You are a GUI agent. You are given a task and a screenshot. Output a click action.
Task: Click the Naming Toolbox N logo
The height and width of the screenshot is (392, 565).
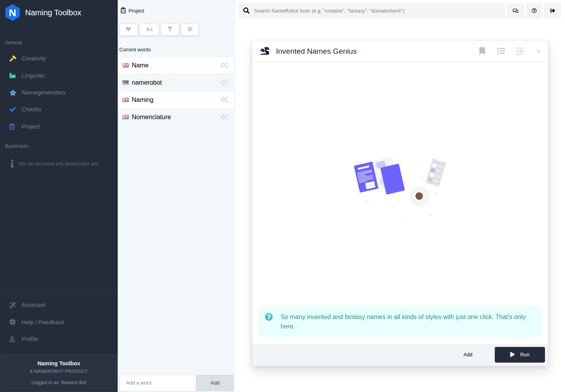pyautogui.click(x=13, y=13)
